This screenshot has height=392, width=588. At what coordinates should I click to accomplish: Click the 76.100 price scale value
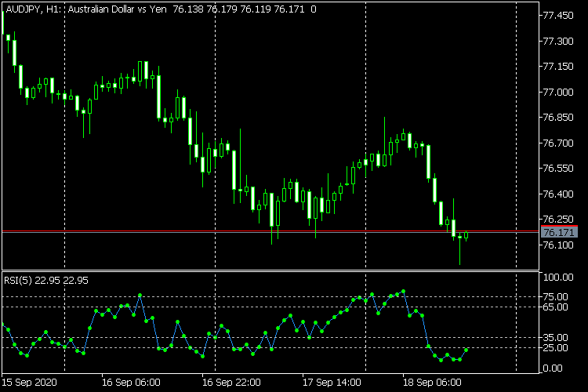(558, 245)
